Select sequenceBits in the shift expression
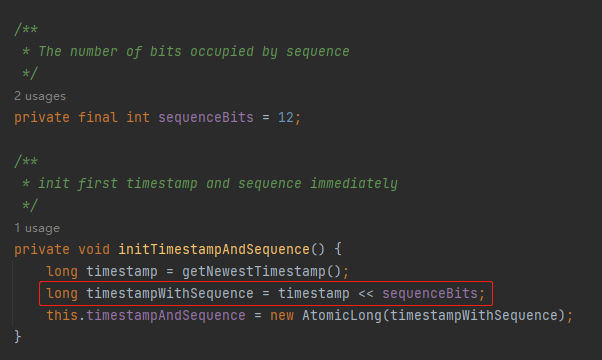 [x=430, y=294]
